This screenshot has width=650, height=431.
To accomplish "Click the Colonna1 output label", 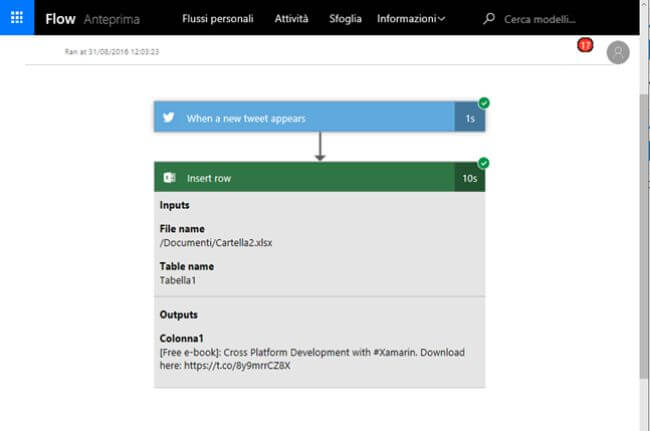I will point(182,339).
